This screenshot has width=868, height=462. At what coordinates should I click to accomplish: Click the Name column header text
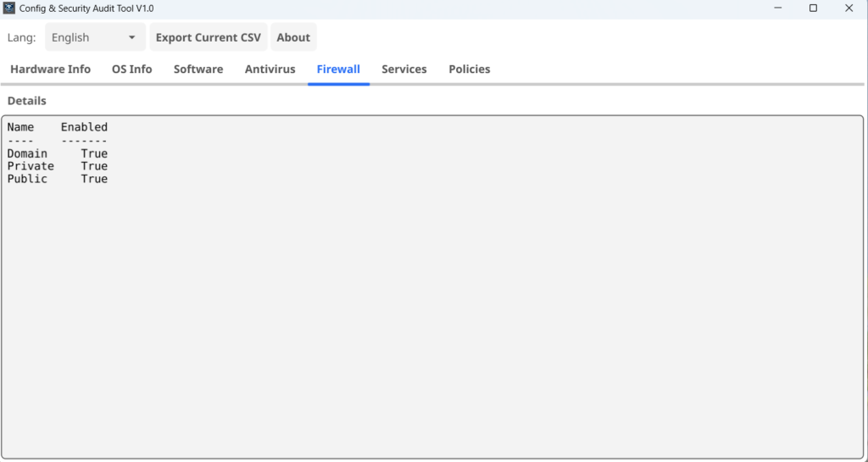click(x=20, y=127)
